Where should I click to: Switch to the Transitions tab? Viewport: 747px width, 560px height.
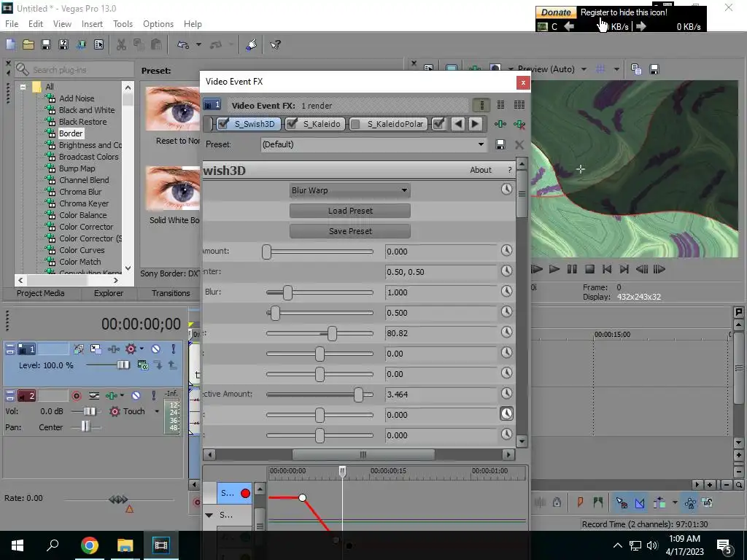[x=171, y=293]
